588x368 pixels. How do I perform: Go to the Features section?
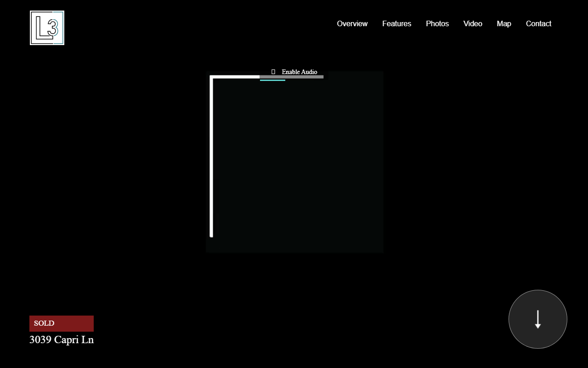tap(397, 23)
